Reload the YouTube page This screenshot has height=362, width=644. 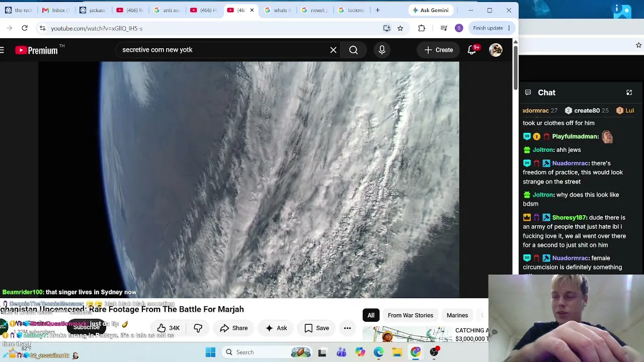25,28
